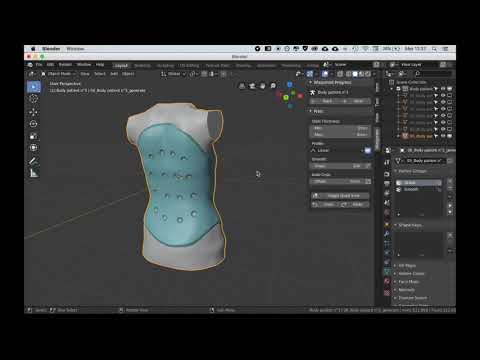Select the Select Box tool
Screen dimensions: 480x360
coord(34,87)
